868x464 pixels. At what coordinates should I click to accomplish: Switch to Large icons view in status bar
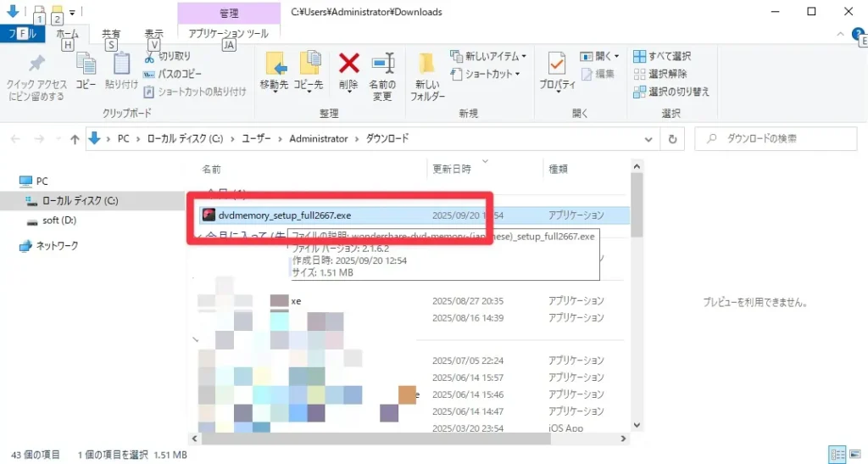(855, 456)
